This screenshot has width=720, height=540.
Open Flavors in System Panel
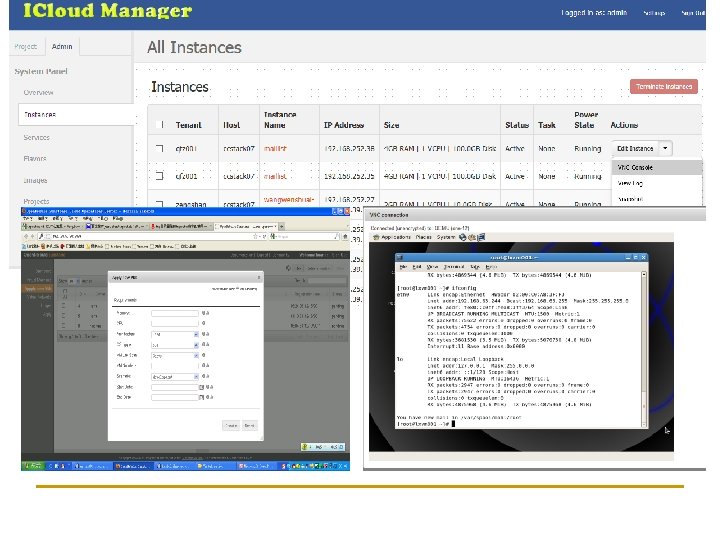coord(35,158)
